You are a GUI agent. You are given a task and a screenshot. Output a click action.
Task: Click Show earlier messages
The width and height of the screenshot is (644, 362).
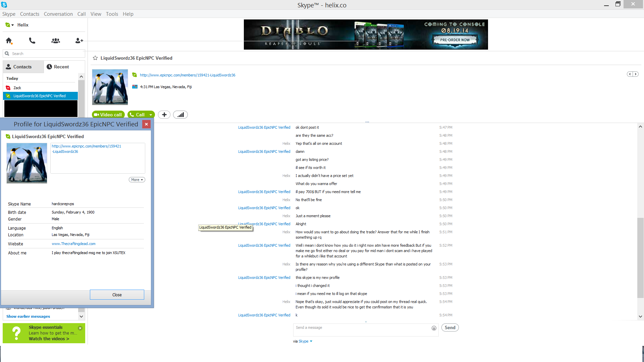[x=28, y=316]
